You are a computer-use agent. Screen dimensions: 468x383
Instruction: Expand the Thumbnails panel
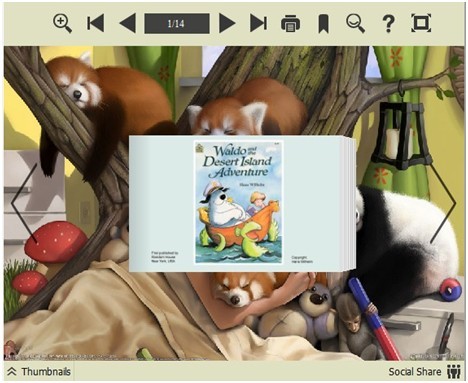point(39,371)
